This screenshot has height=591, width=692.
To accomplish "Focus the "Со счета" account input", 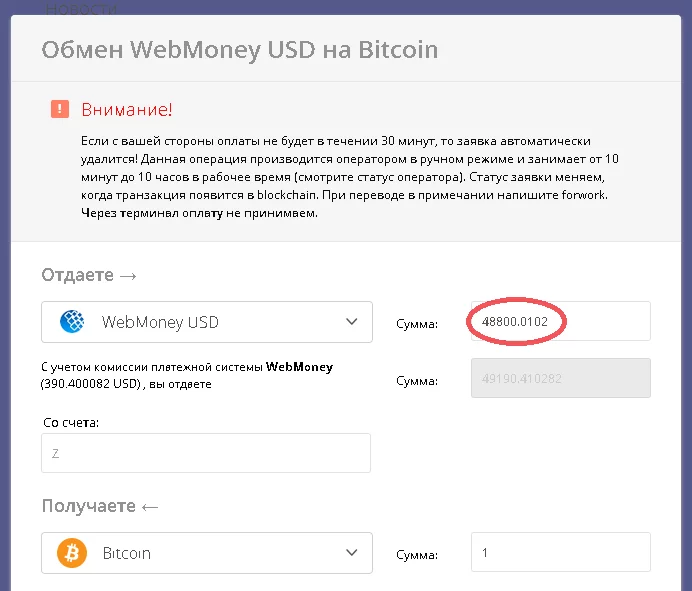I will (206, 453).
